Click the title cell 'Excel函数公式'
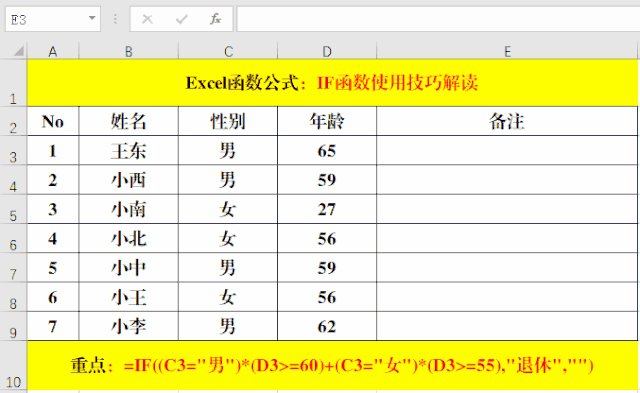640x393 pixels. point(332,83)
